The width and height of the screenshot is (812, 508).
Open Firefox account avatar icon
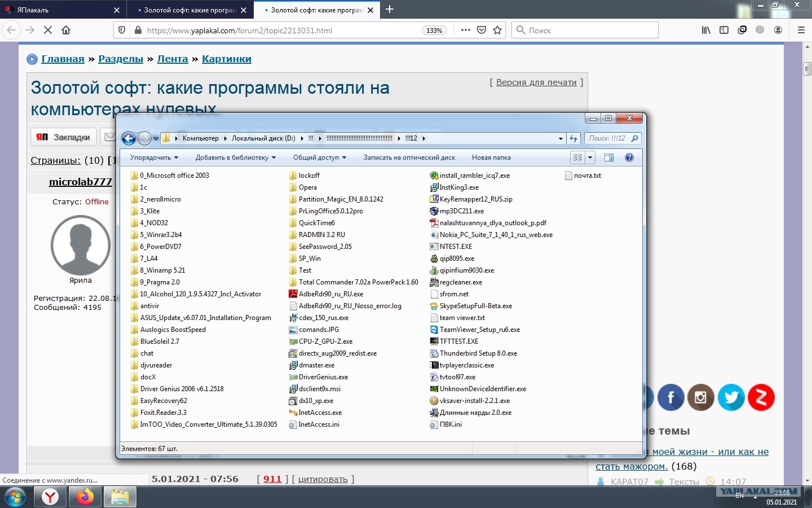[x=778, y=30]
